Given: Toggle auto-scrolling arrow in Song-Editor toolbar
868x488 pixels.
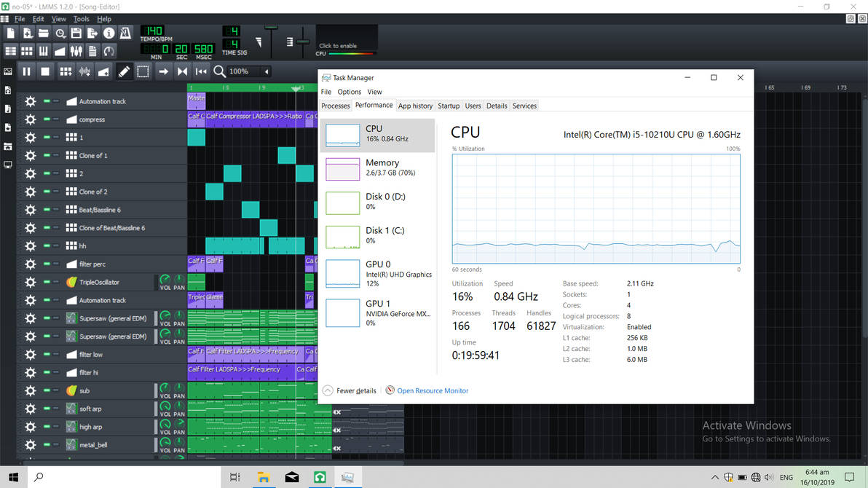Looking at the screenshot, I should (163, 71).
